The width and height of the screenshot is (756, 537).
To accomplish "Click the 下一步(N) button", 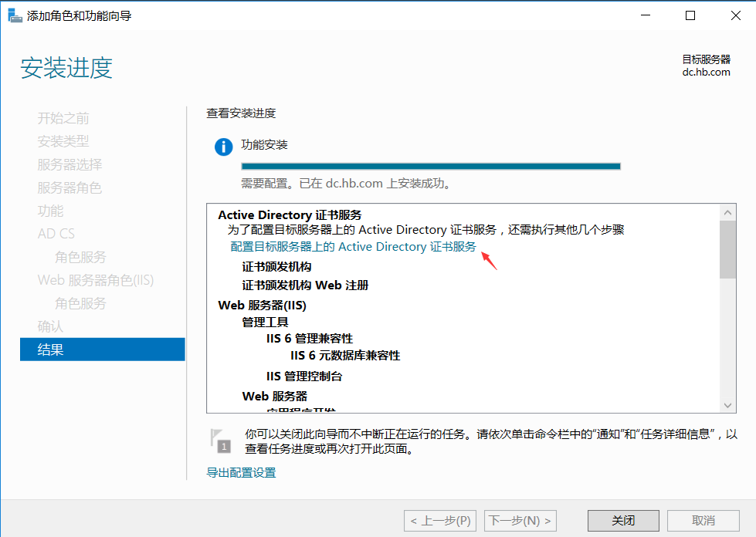I will 520,521.
